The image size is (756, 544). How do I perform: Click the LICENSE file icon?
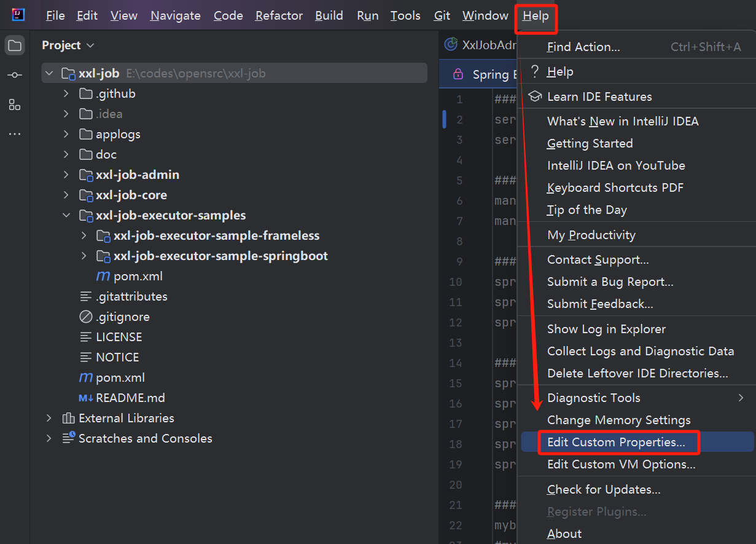click(x=86, y=337)
